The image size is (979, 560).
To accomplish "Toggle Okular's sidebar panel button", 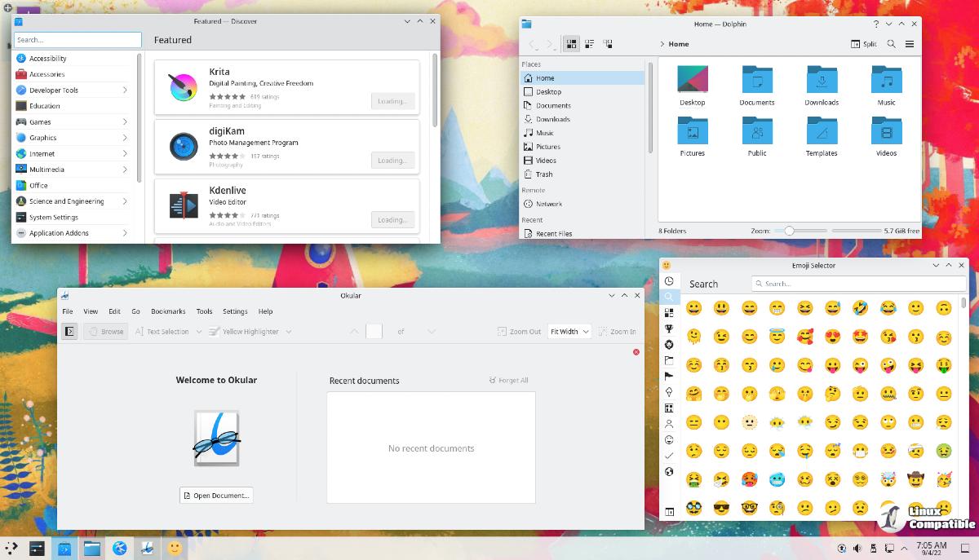I will click(x=69, y=332).
